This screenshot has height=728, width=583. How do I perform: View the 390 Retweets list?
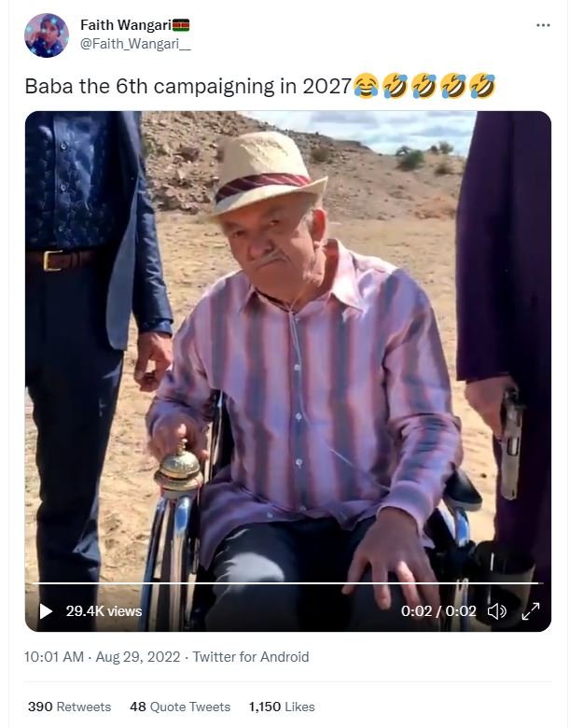coord(69,707)
